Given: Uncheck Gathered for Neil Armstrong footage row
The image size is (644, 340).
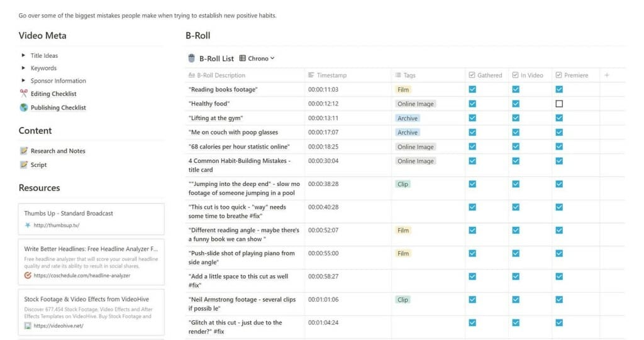Looking at the screenshot, I should pos(472,300).
